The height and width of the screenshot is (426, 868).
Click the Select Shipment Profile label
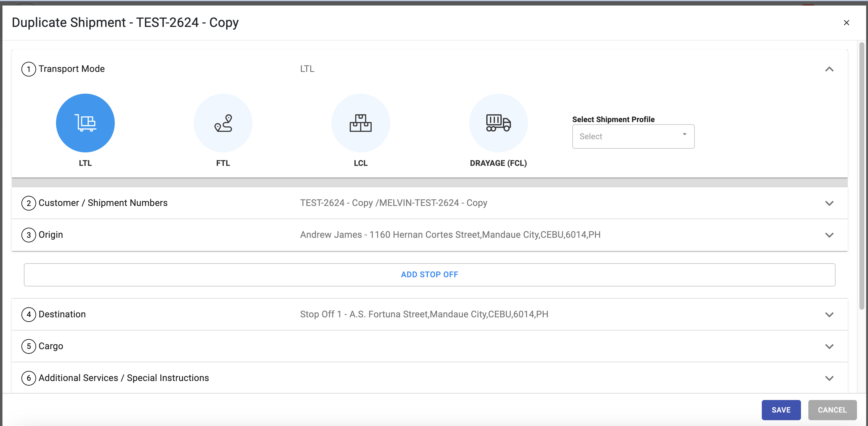[x=613, y=119]
